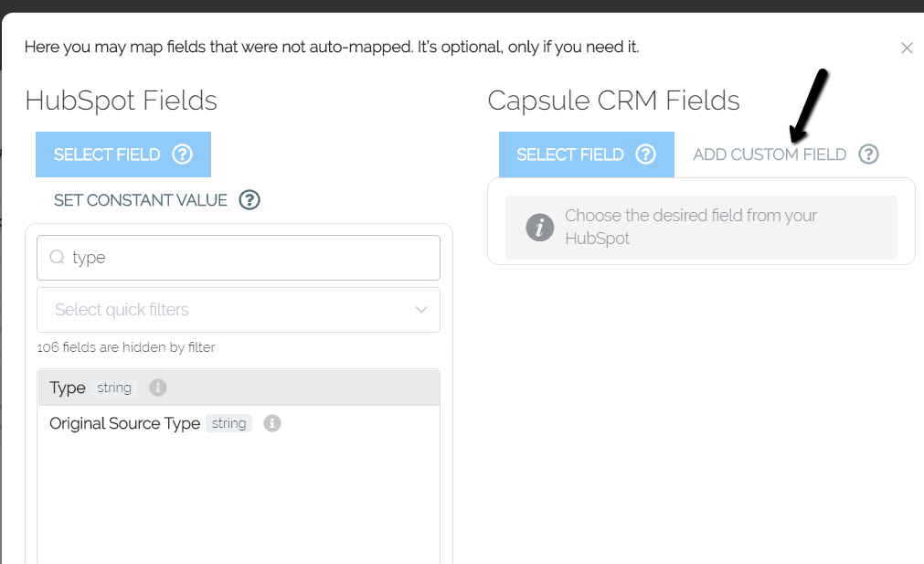Close the field mapping dialog

[x=907, y=48]
